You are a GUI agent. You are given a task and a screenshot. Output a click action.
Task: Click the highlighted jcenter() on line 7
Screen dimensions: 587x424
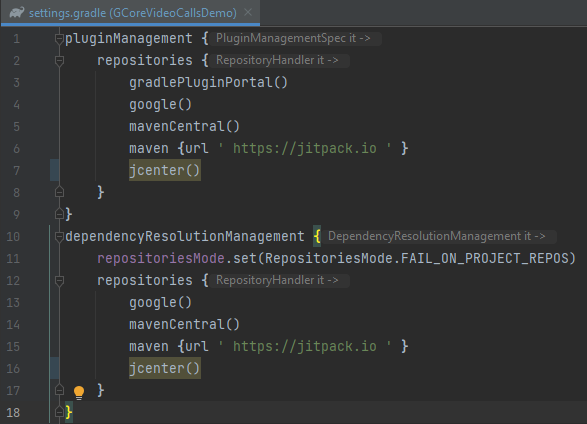tap(165, 170)
